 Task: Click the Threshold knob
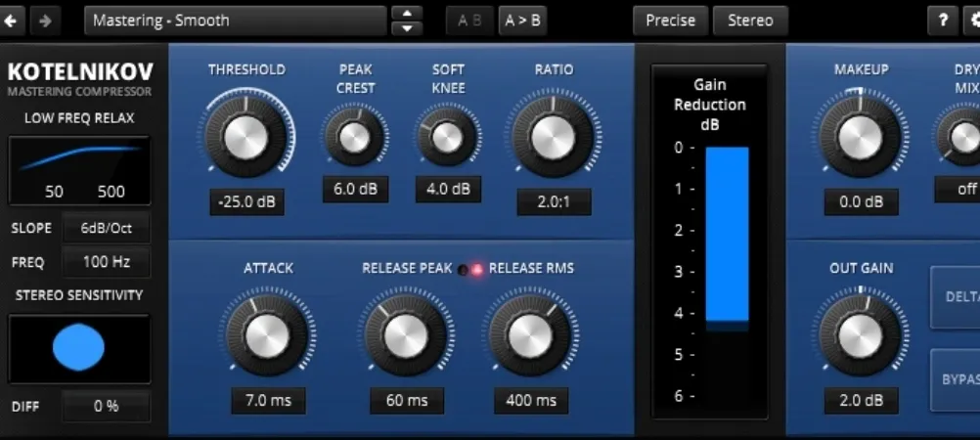point(245,138)
